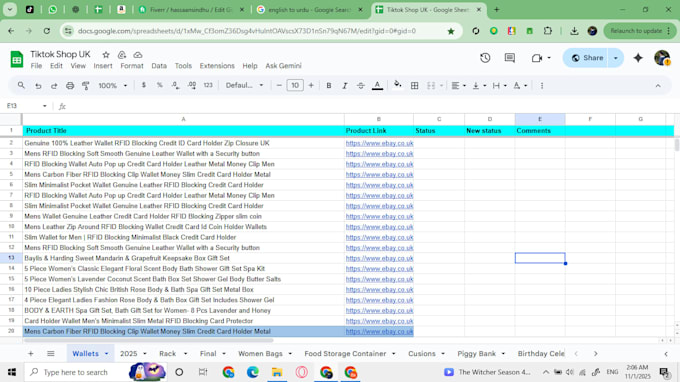Switch to the Women Bags sheet tab
This screenshot has width=680, height=382.
(260, 354)
